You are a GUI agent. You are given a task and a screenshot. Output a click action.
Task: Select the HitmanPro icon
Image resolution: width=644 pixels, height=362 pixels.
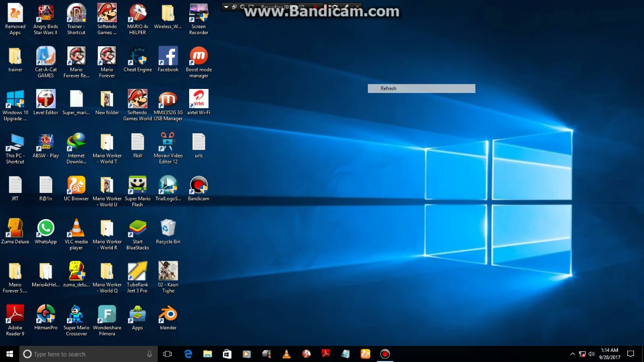46,318
